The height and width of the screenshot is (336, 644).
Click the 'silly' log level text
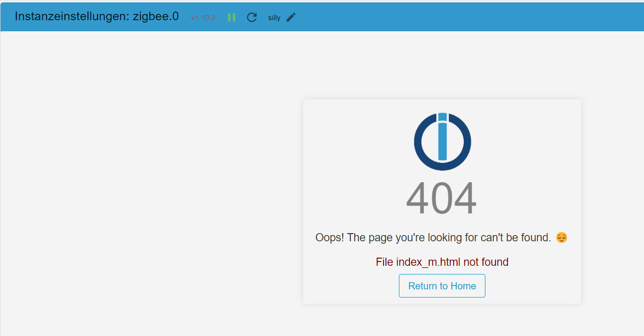click(274, 18)
